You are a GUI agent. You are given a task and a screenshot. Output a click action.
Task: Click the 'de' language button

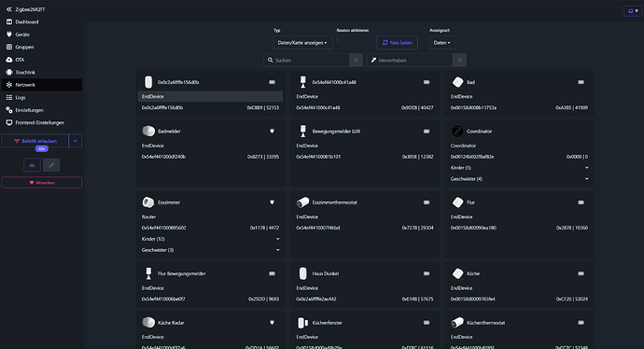click(x=32, y=165)
